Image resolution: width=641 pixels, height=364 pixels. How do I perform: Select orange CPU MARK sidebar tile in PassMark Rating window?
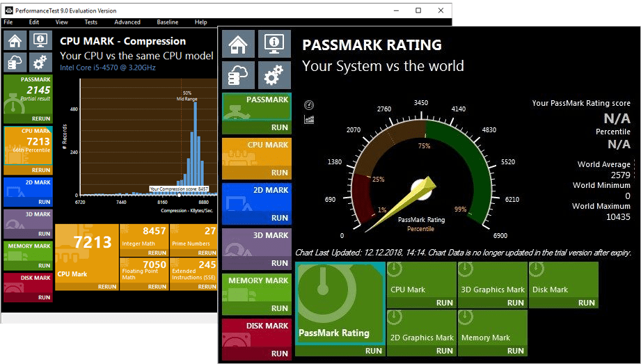257,159
